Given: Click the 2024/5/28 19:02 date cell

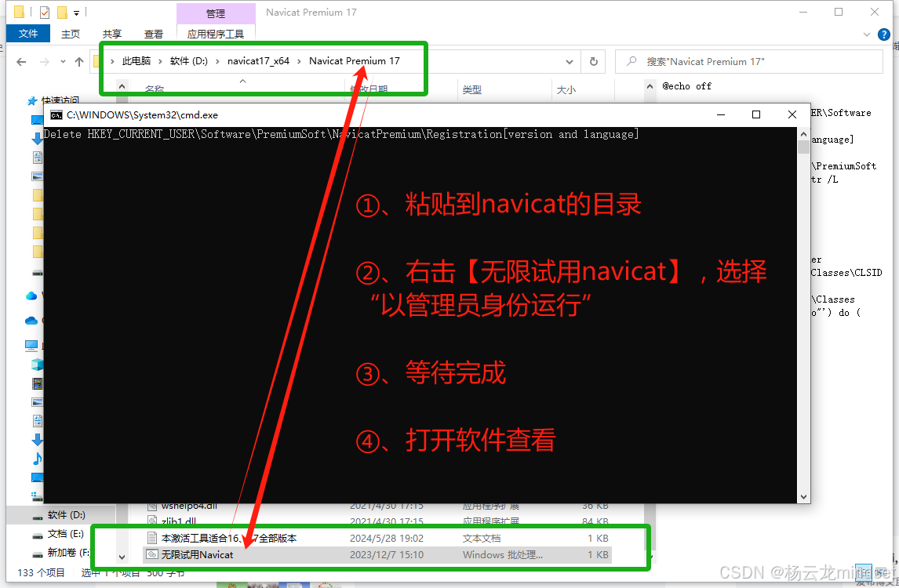Looking at the screenshot, I should pos(387,538).
